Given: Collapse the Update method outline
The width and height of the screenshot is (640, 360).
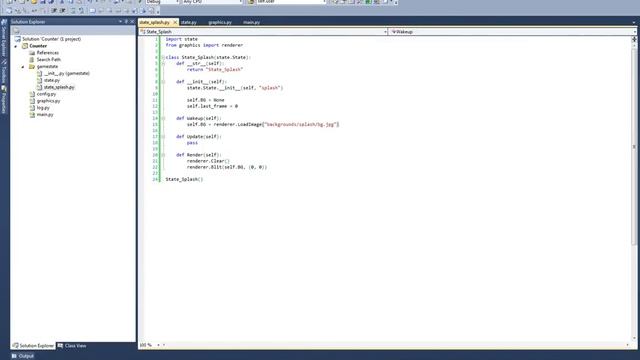Looking at the screenshot, I should [x=163, y=137].
